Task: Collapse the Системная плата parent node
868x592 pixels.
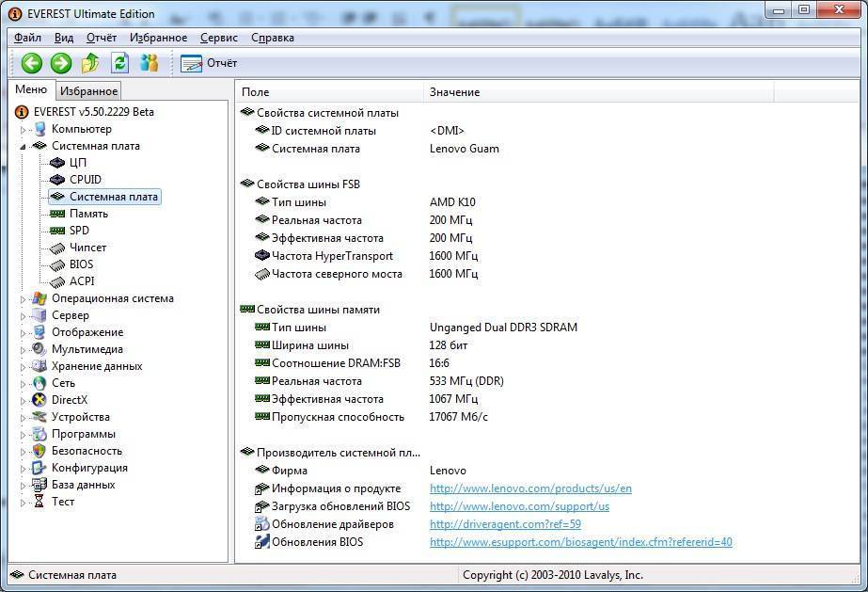Action: 23,147
